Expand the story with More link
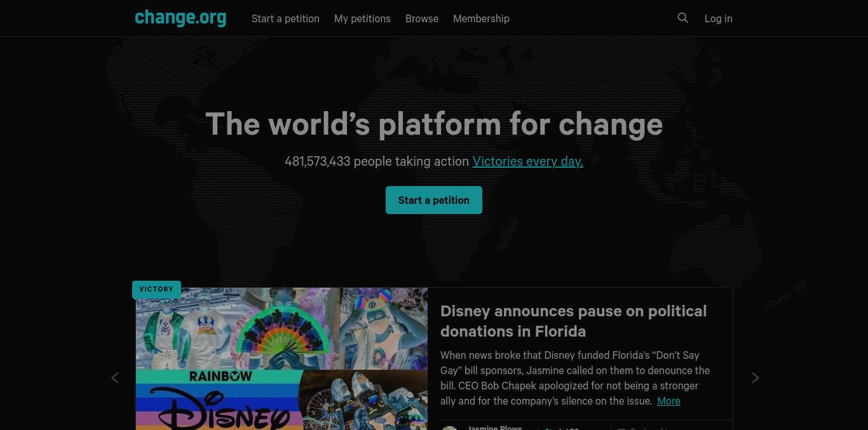The width and height of the screenshot is (868, 430). pyautogui.click(x=668, y=401)
